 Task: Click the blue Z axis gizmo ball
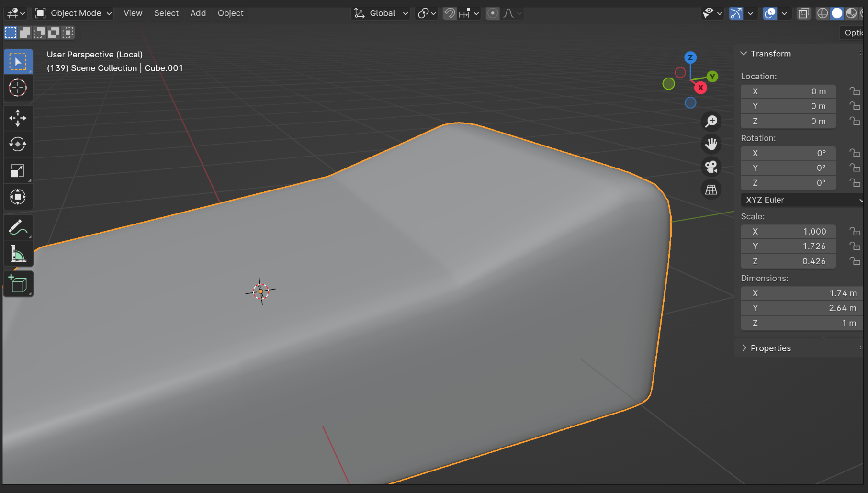(x=690, y=57)
